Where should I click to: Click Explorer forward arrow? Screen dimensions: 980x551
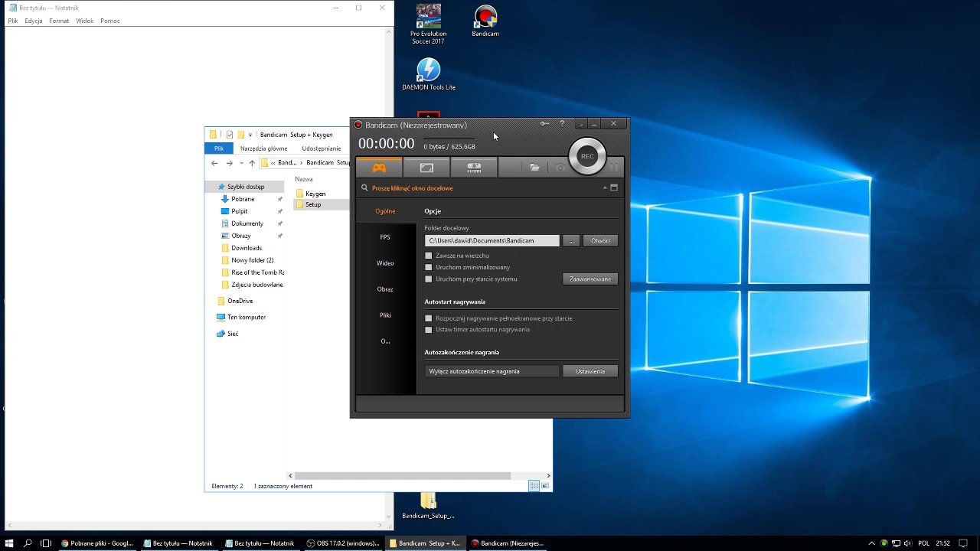pos(229,163)
